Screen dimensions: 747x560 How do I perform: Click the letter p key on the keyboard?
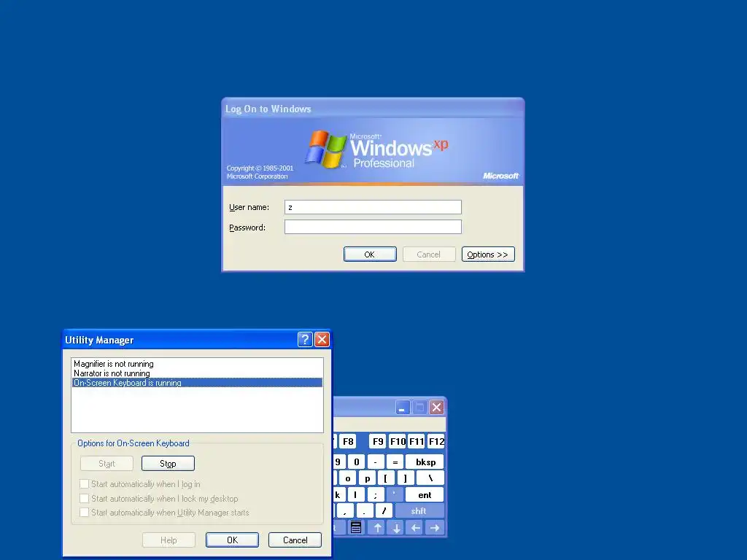click(x=368, y=478)
